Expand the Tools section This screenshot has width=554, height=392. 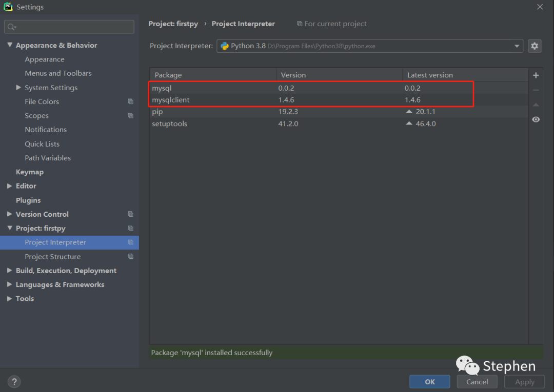pyautogui.click(x=10, y=299)
